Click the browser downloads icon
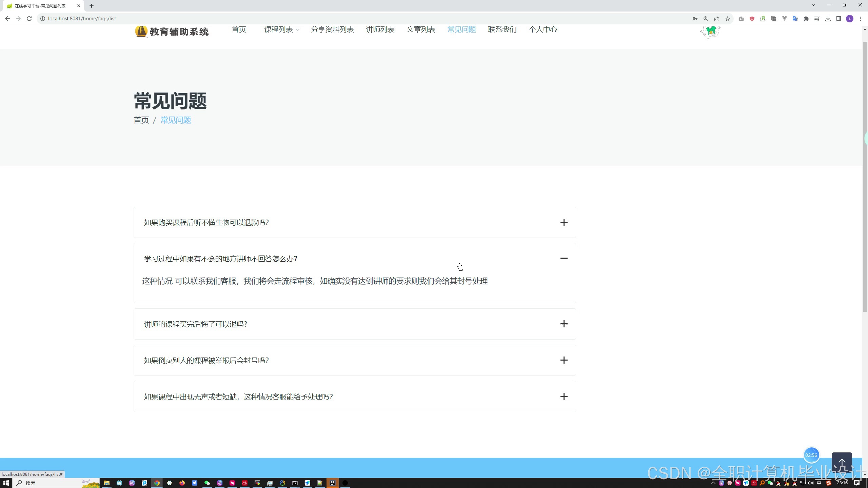The height and width of the screenshot is (488, 868). (x=828, y=19)
